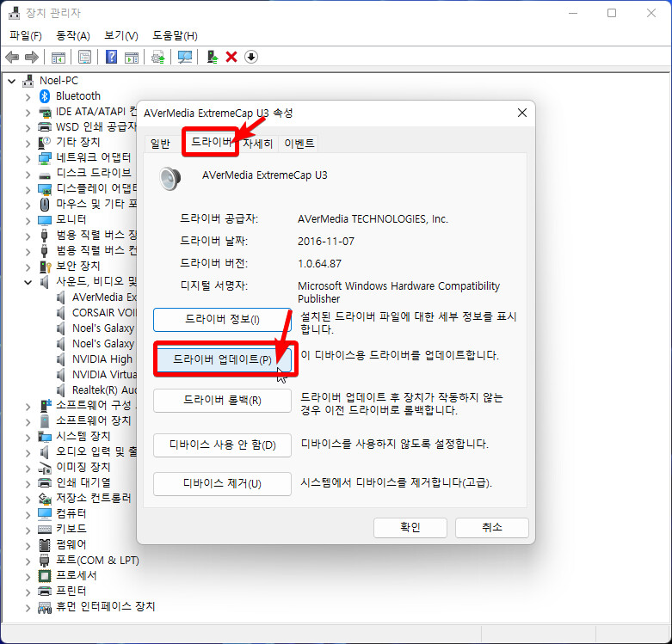Select the CORSAIR VOI audio device
This screenshot has width=672, height=644.
point(104,313)
